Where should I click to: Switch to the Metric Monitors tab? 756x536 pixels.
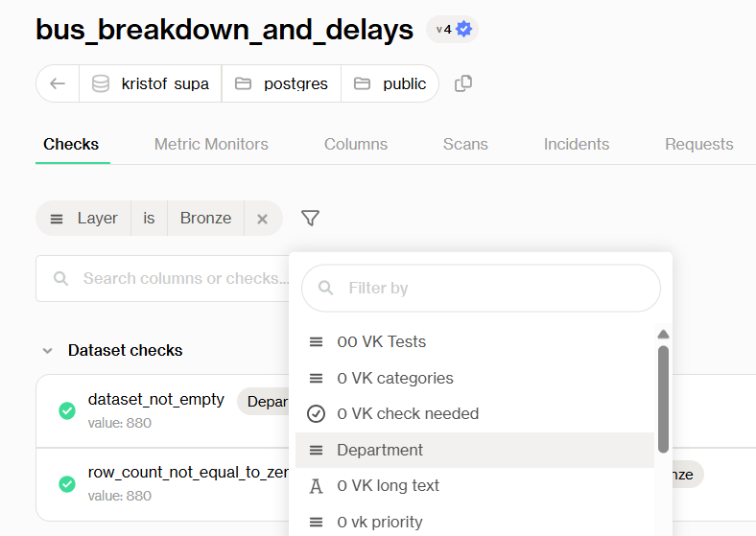point(211,145)
